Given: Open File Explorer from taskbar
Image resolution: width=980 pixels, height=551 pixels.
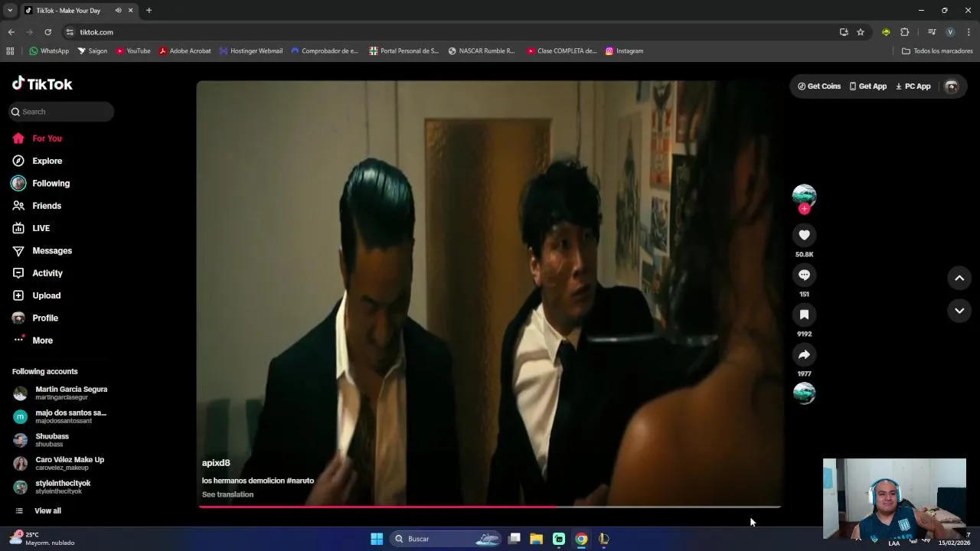Looking at the screenshot, I should coord(537,539).
